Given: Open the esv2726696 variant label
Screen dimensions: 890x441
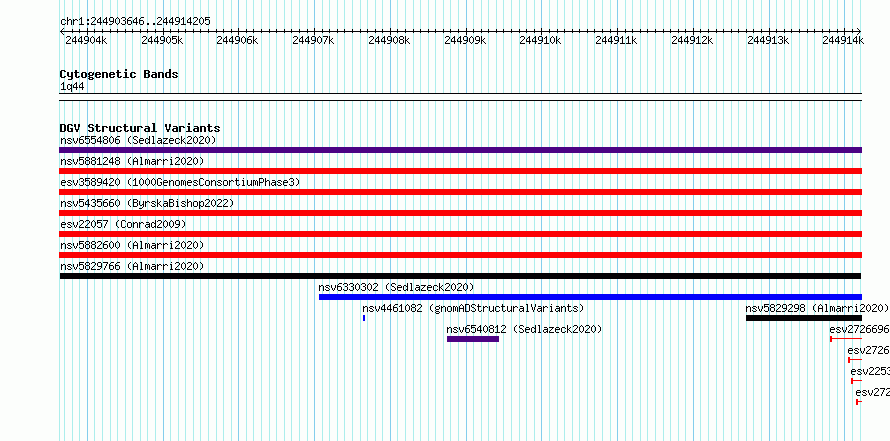Looking at the screenshot, I should click(859, 329).
